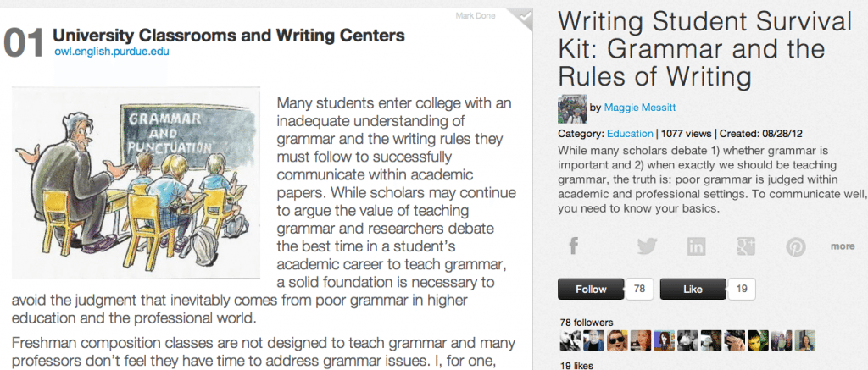The width and height of the screenshot is (868, 370).
Task: Expand more sharing options
Action: [843, 246]
